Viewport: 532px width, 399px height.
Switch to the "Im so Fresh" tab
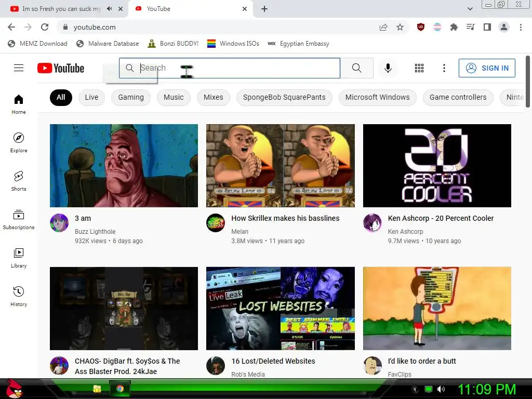point(62,9)
